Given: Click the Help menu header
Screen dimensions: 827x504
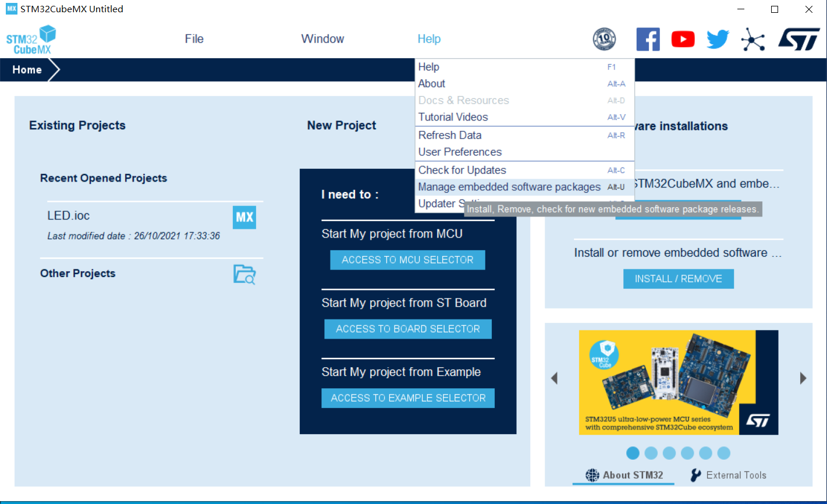Looking at the screenshot, I should click(429, 39).
